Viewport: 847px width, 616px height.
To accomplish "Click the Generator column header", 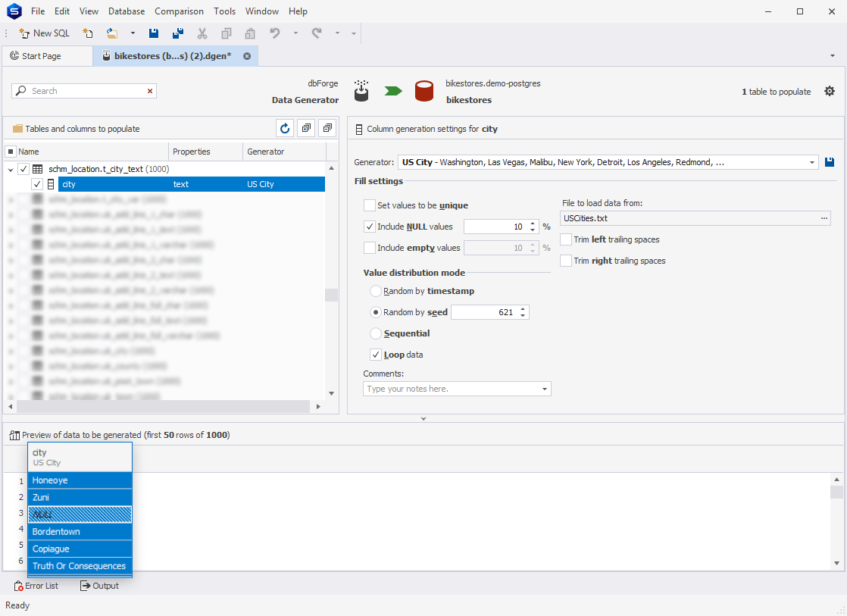I will [x=285, y=152].
